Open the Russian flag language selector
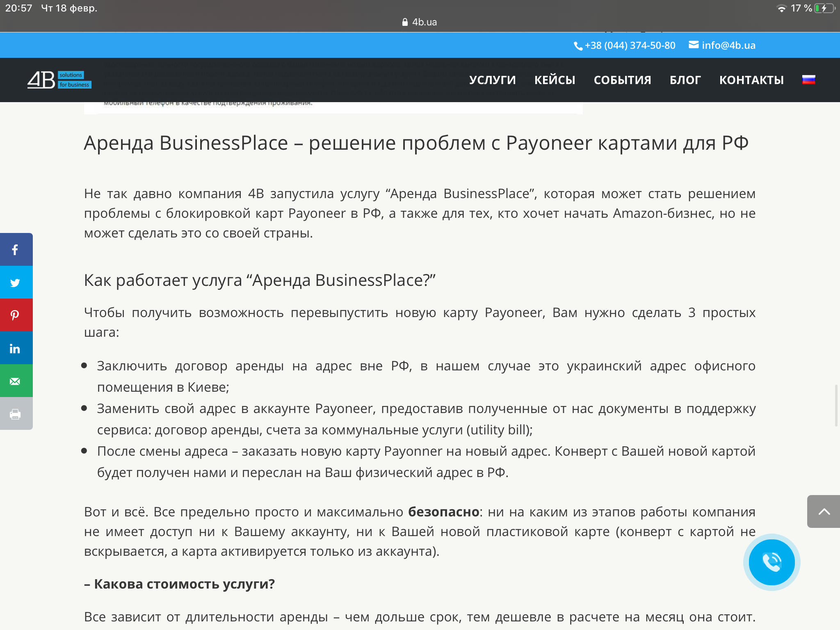 point(808,80)
